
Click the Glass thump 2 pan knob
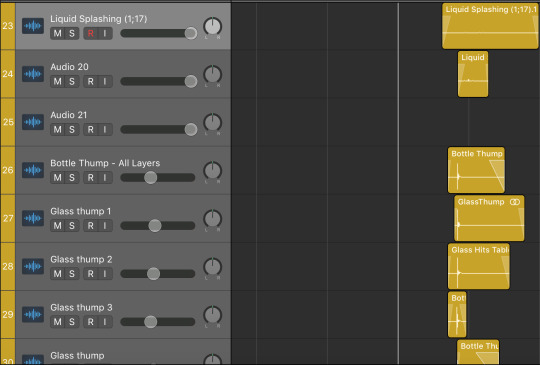(x=212, y=267)
